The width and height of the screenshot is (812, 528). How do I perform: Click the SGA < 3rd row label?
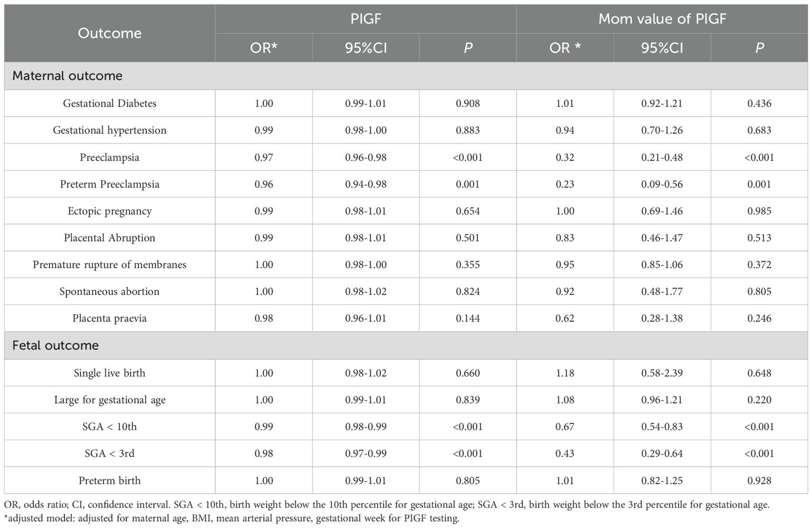(110, 453)
